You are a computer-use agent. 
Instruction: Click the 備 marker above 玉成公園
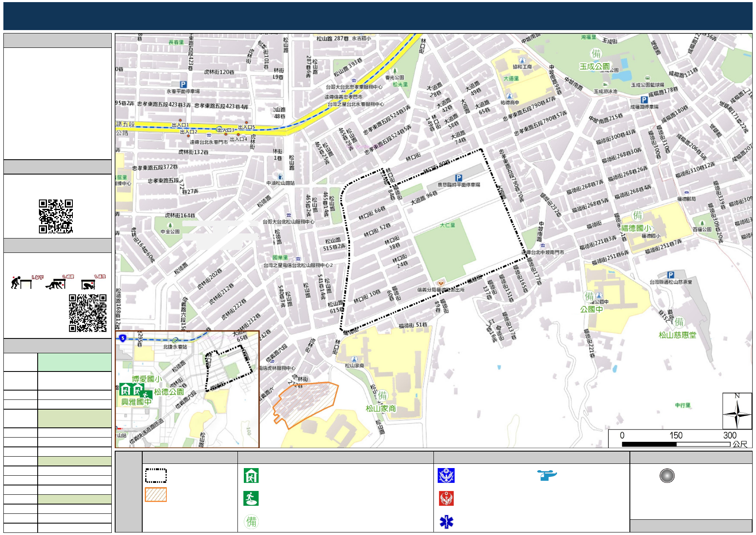(x=596, y=54)
